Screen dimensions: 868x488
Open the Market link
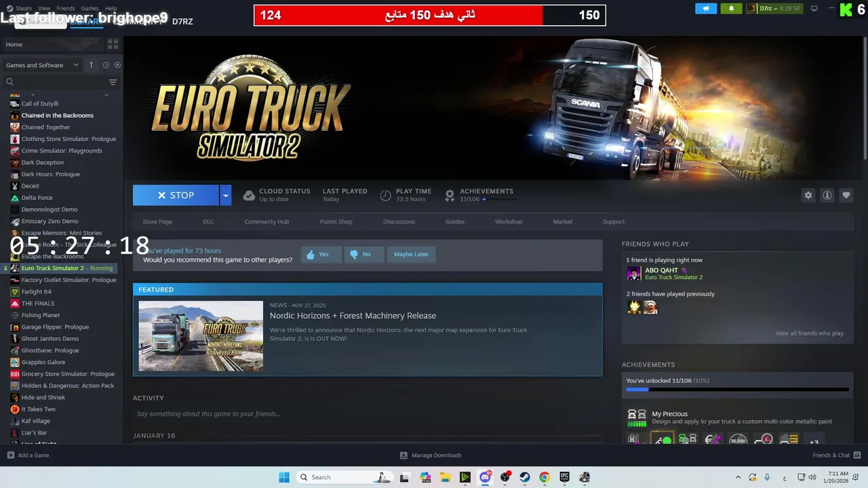(x=563, y=222)
